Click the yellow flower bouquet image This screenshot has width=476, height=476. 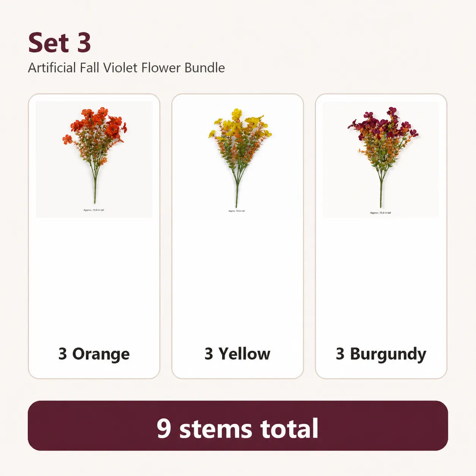(238, 159)
